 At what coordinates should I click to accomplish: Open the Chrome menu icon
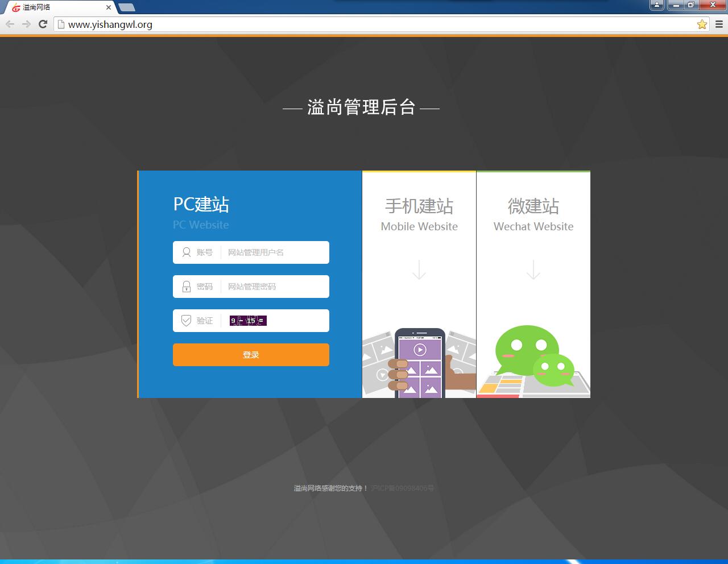[719, 24]
